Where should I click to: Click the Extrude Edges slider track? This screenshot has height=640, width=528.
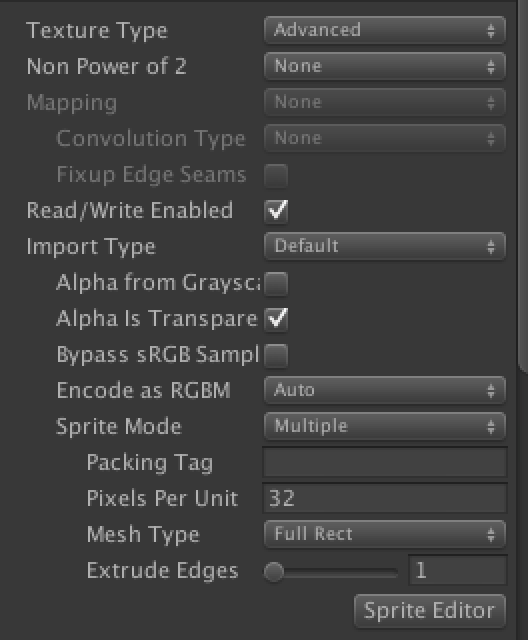[x=331, y=572]
